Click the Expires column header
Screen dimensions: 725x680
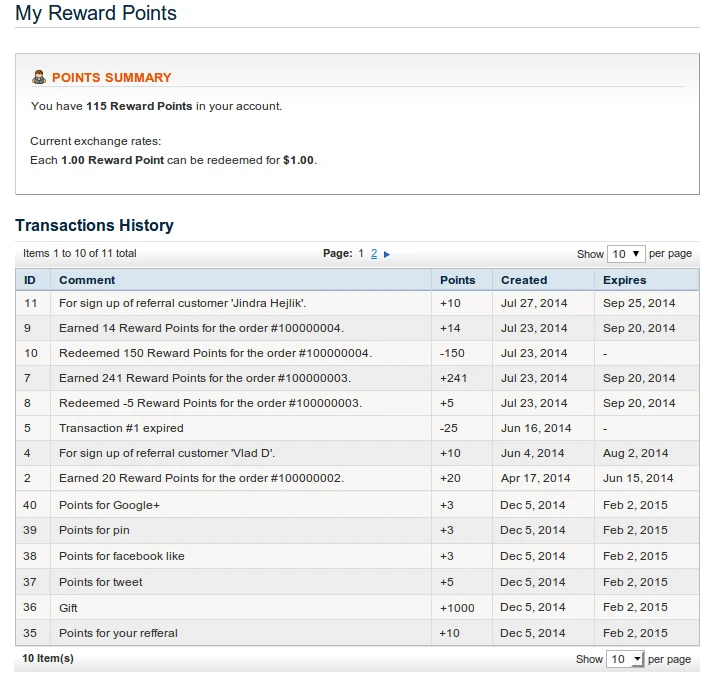[x=624, y=280]
